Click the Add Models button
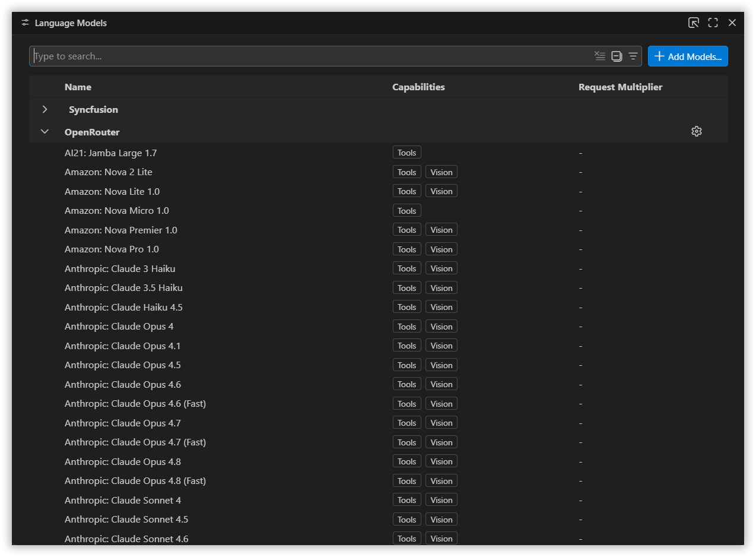The height and width of the screenshot is (557, 756). (x=688, y=56)
